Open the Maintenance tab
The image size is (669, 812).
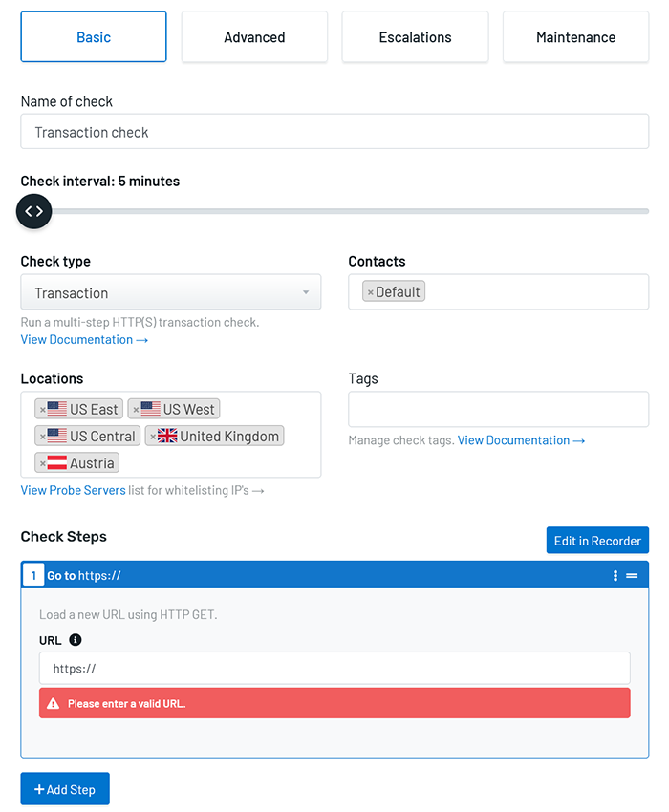(574, 37)
